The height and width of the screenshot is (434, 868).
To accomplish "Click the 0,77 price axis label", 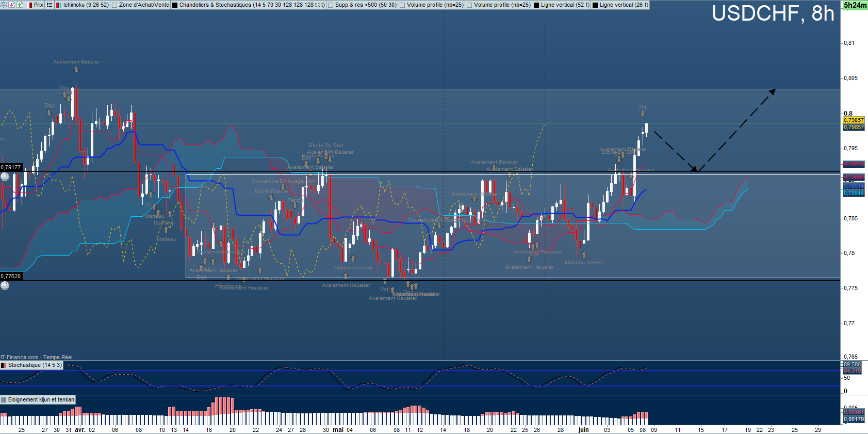I will [x=849, y=324].
